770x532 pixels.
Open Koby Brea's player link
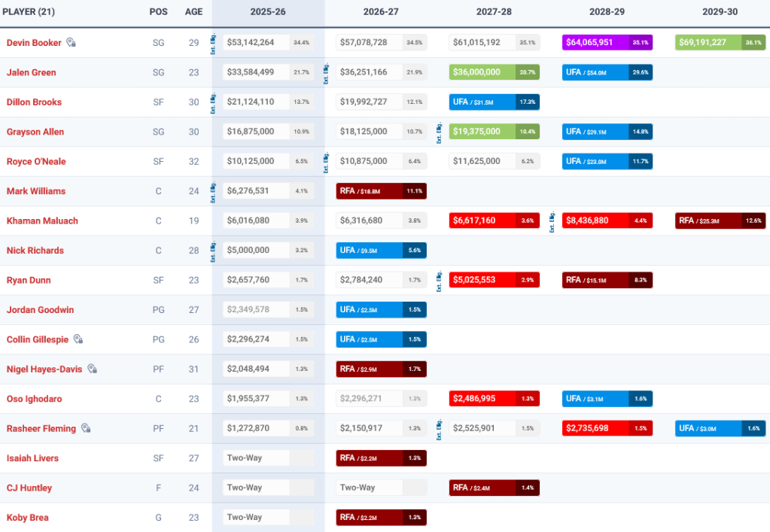pos(28,518)
